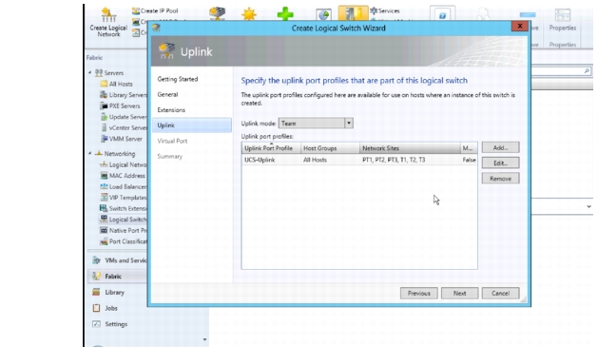Go to Summary wizard page
Screen dimensions: 598x364
[170, 156]
